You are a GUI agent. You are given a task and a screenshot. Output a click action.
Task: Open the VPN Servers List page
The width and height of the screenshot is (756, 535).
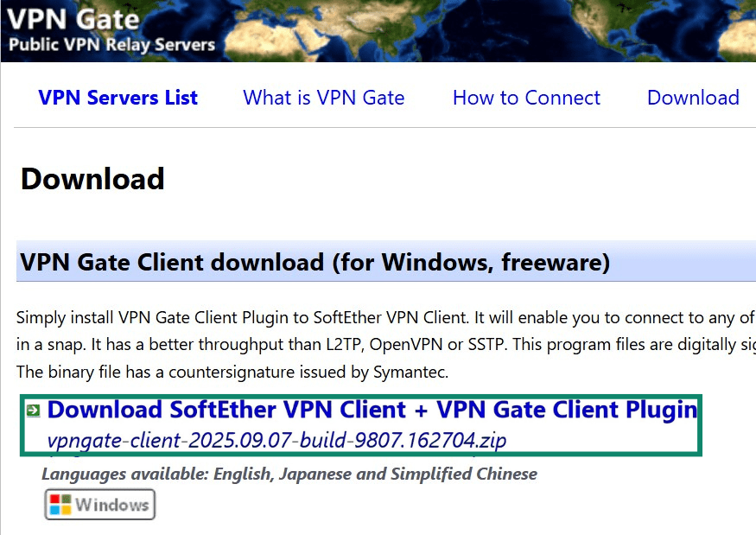tap(118, 98)
